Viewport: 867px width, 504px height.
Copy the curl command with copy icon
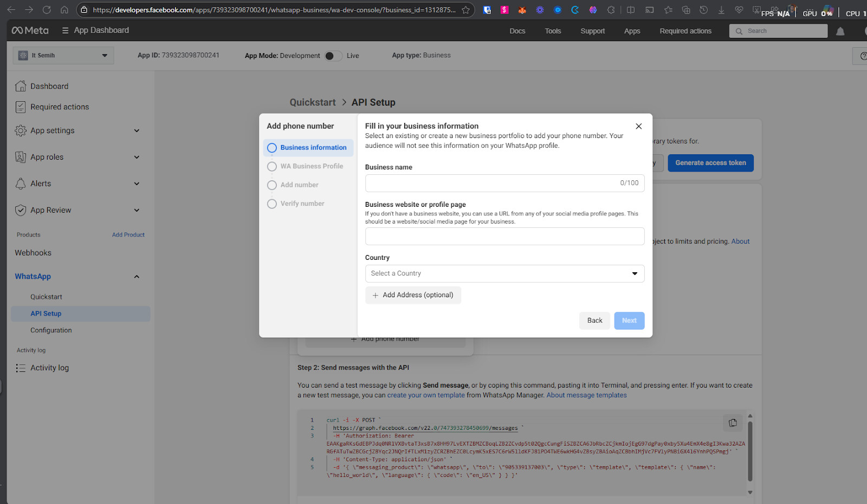click(x=733, y=423)
